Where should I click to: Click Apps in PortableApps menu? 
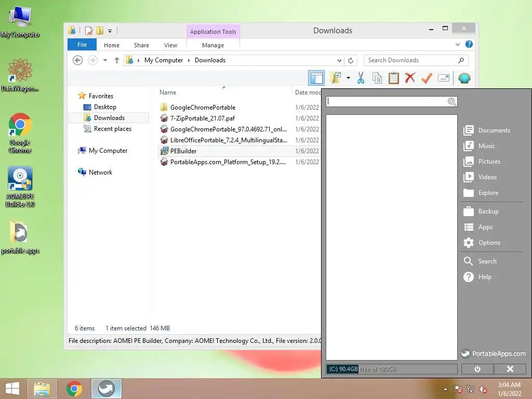pos(478,227)
